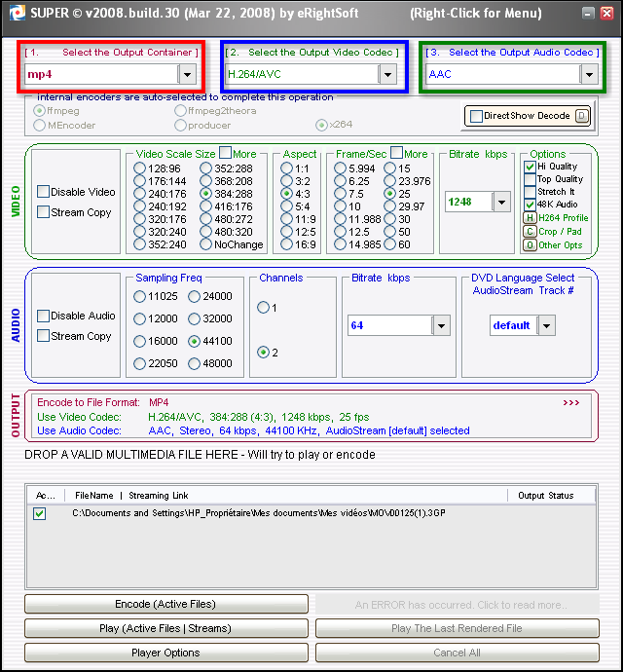Click the H264 Profile H icon

(530, 218)
